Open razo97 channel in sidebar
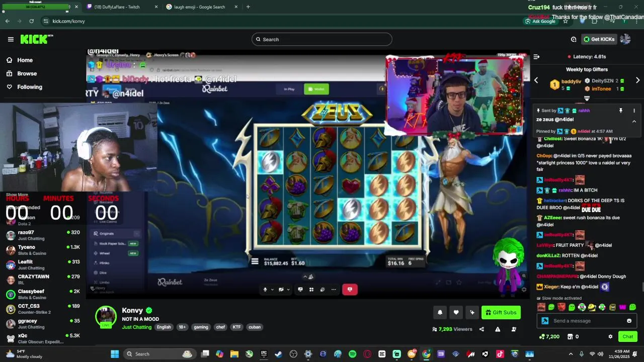Image resolution: width=644 pixels, height=362 pixels. 43,235
